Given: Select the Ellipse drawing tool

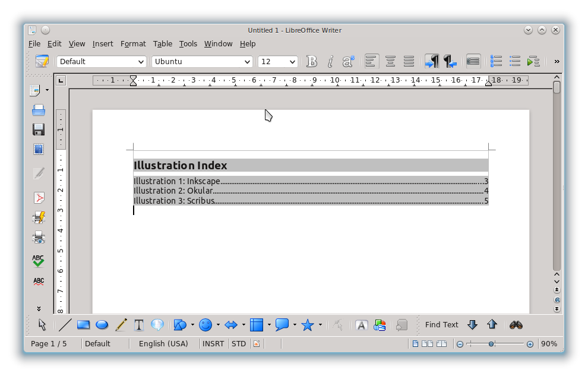Looking at the screenshot, I should (102, 325).
